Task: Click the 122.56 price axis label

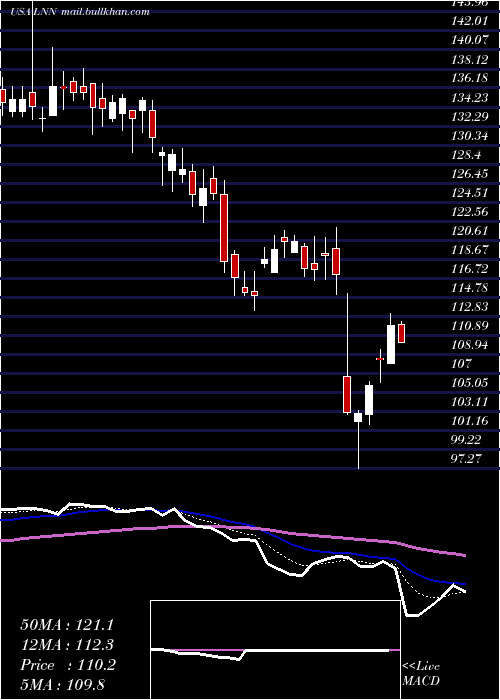Action: [x=469, y=212]
